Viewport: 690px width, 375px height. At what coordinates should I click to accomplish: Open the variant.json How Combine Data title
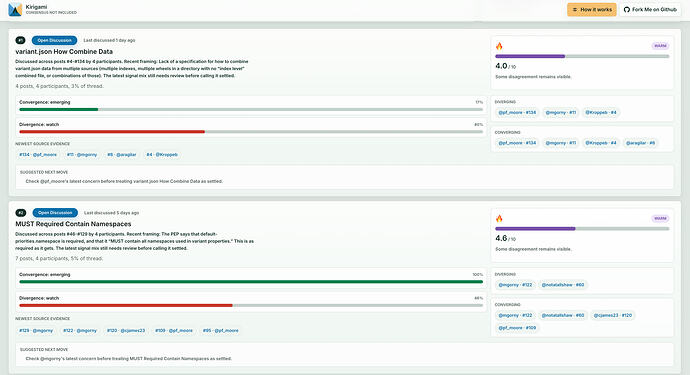click(64, 51)
